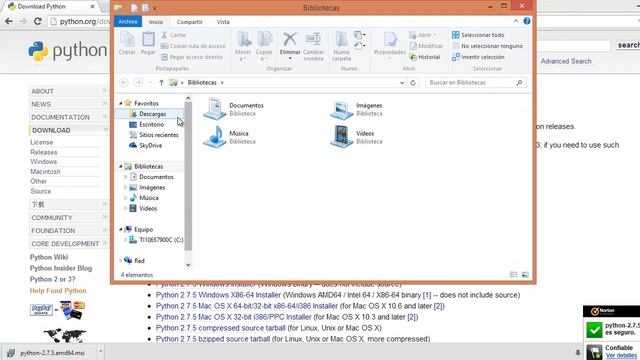Click the Bibliotecas breadcrumb in address bar

[x=202, y=82]
